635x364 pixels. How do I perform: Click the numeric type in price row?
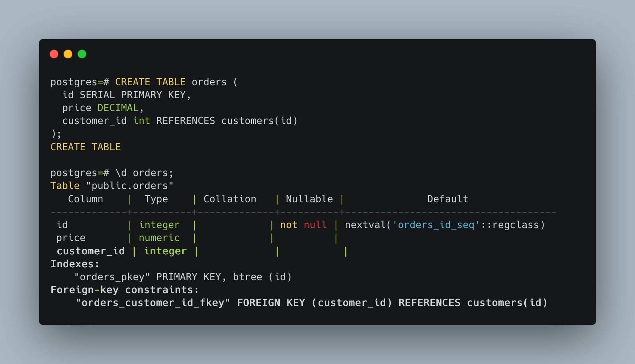(x=159, y=238)
